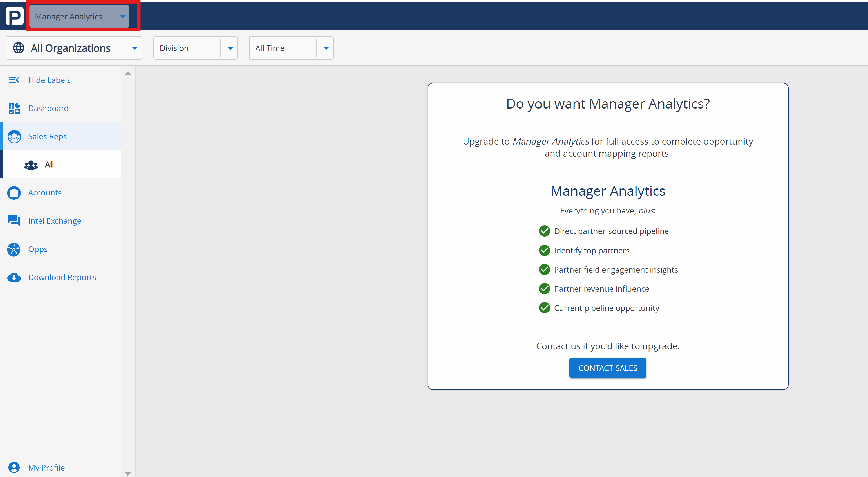
Task: Open the Manager Analytics dropdown
Action: (79, 17)
